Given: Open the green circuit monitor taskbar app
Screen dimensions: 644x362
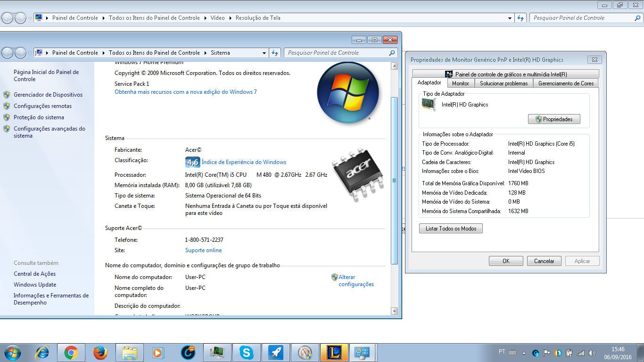Looking at the screenshot, I should point(217,353).
